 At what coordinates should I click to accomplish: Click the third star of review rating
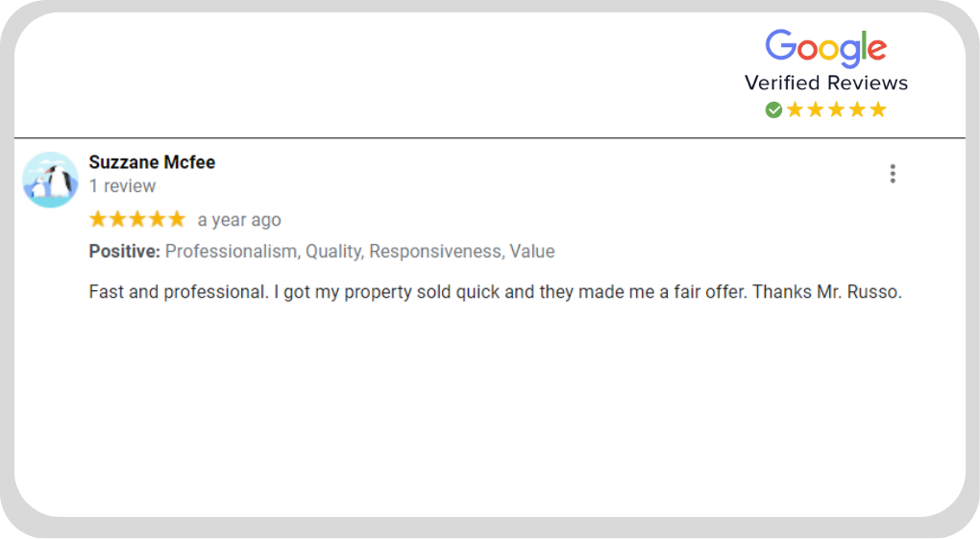click(x=137, y=219)
